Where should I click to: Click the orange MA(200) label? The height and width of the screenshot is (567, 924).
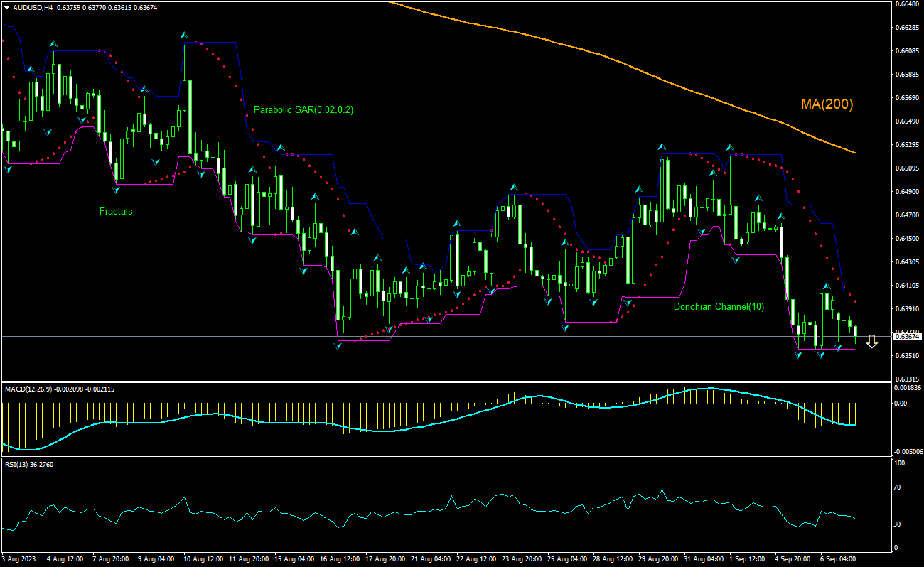coord(827,104)
